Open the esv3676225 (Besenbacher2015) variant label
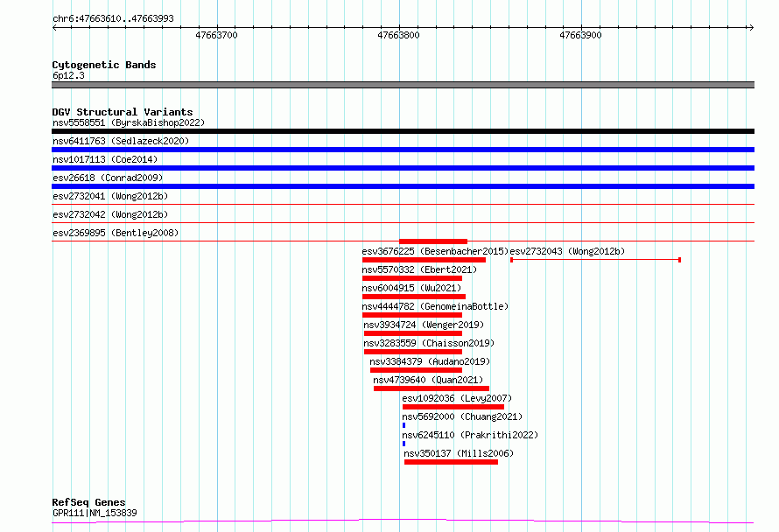Screen dimensions: 779x532 (435, 251)
